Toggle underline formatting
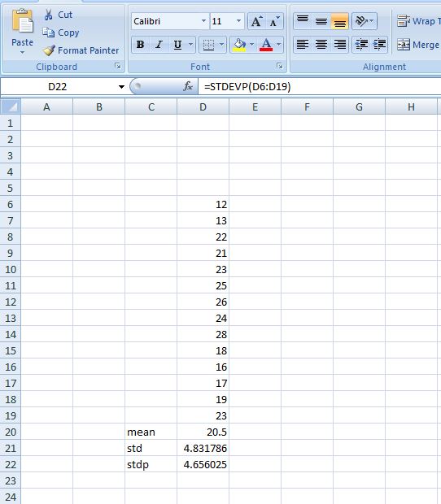The image size is (441, 504). [x=177, y=45]
